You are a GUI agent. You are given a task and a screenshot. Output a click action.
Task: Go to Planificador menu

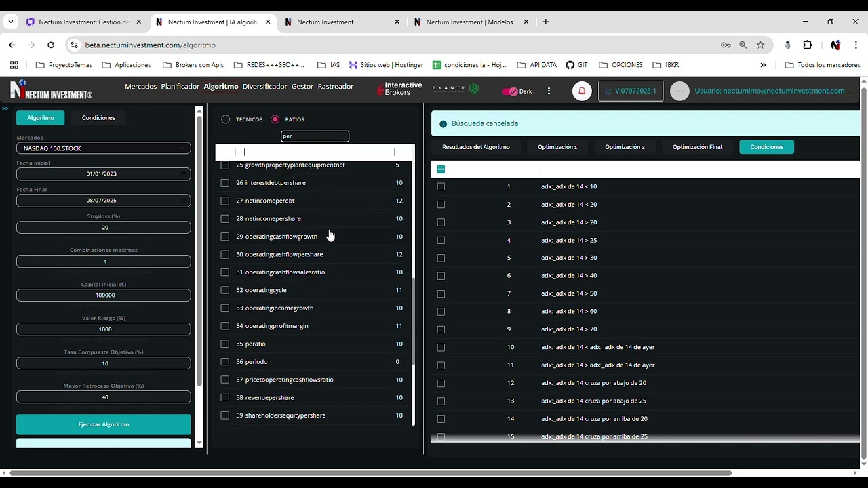click(x=180, y=87)
